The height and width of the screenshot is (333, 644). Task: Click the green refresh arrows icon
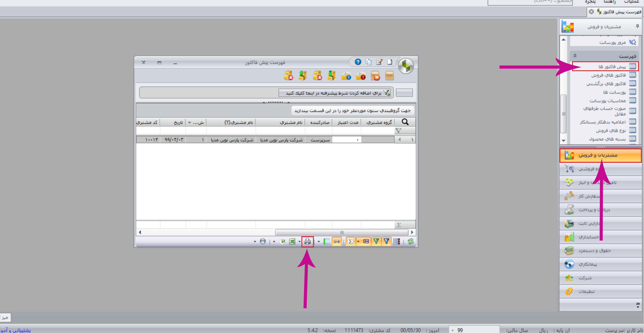[x=411, y=242]
